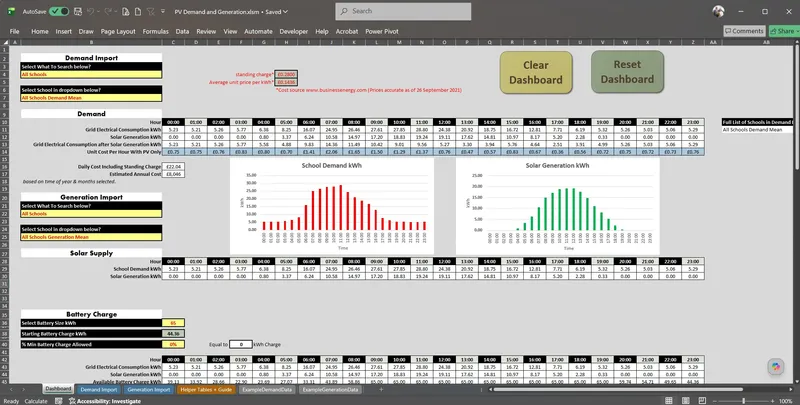Expand the file name Saved dropdown
The image size is (800, 405).
click(x=285, y=11)
